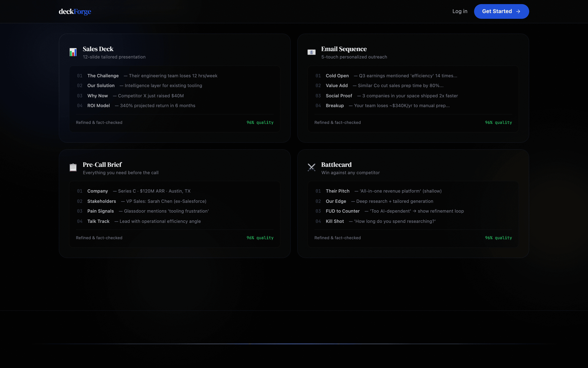Screen dimensions: 588x368
Task: Select the 'Company' row in Pre-Call Brief
Action: tap(175, 191)
